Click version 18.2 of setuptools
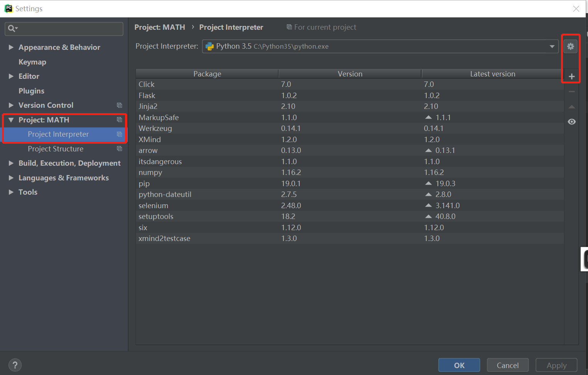This screenshot has height=375, width=588. click(x=288, y=216)
